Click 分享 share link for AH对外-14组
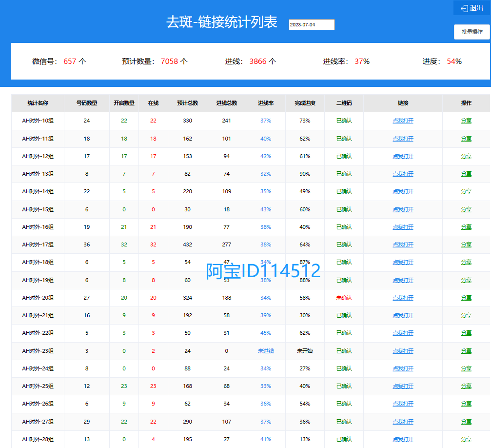The image size is (491, 448). tap(466, 191)
